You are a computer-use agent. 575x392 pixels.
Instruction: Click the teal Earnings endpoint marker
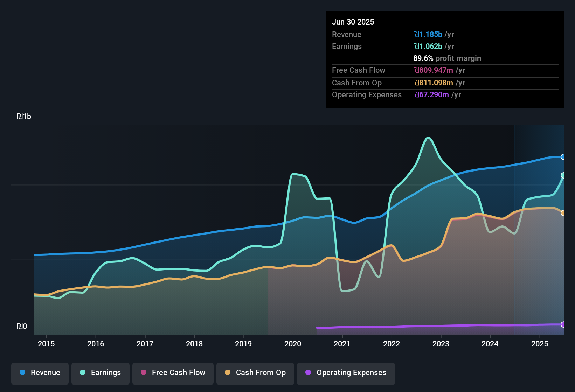(x=563, y=175)
